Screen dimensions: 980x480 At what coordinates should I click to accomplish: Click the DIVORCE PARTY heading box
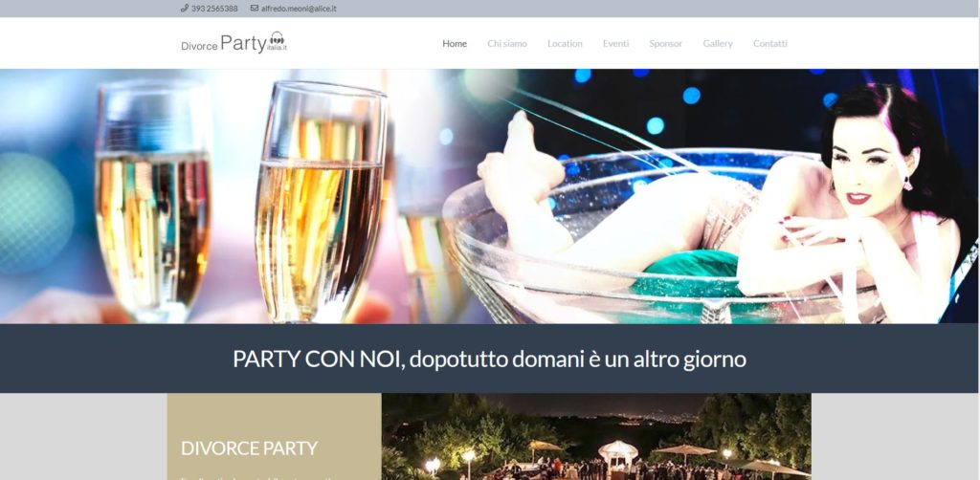pos(275,436)
